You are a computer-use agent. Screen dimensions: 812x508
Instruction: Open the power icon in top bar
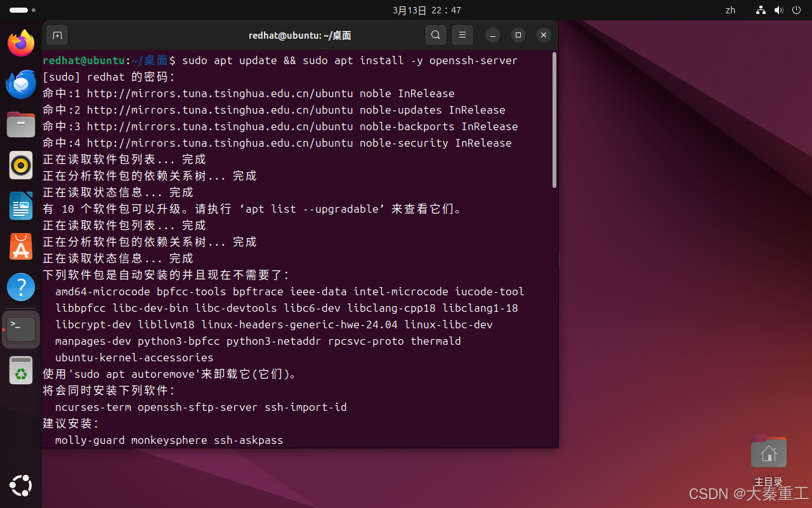[797, 10]
